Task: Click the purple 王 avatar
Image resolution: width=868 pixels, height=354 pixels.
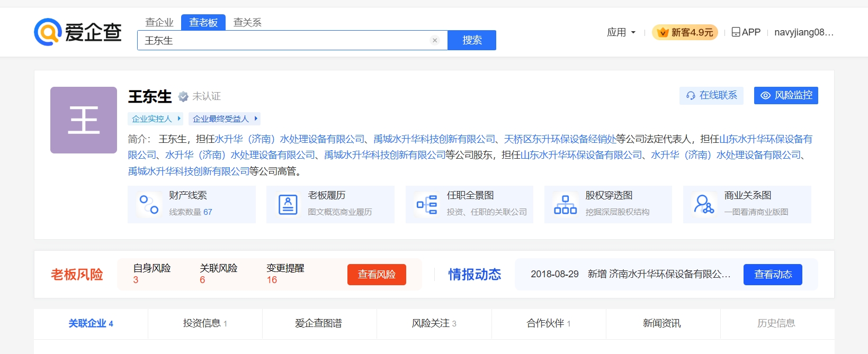Action: pos(84,120)
